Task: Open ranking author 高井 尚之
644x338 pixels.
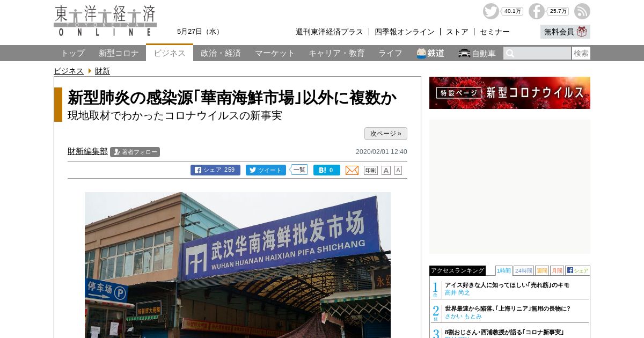Action: click(457, 293)
